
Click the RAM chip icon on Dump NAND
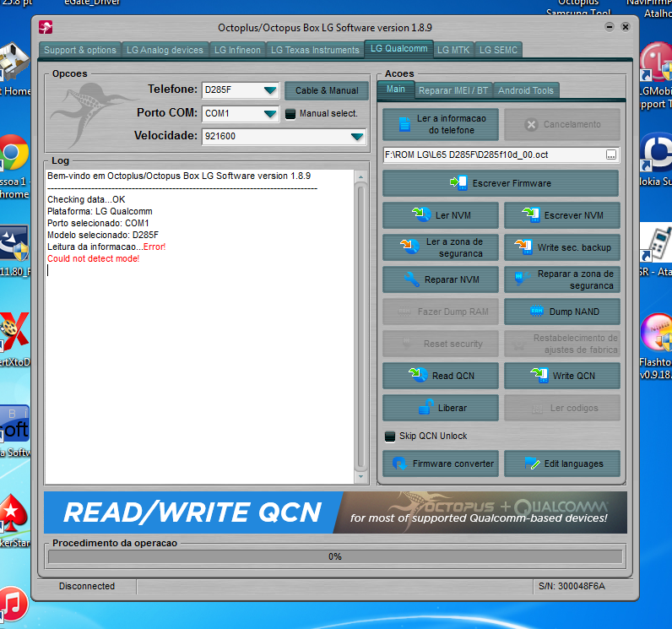coord(537,311)
